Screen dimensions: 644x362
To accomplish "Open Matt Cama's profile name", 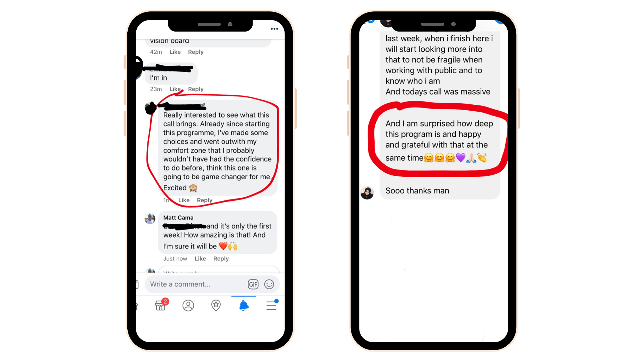I will click(x=178, y=218).
